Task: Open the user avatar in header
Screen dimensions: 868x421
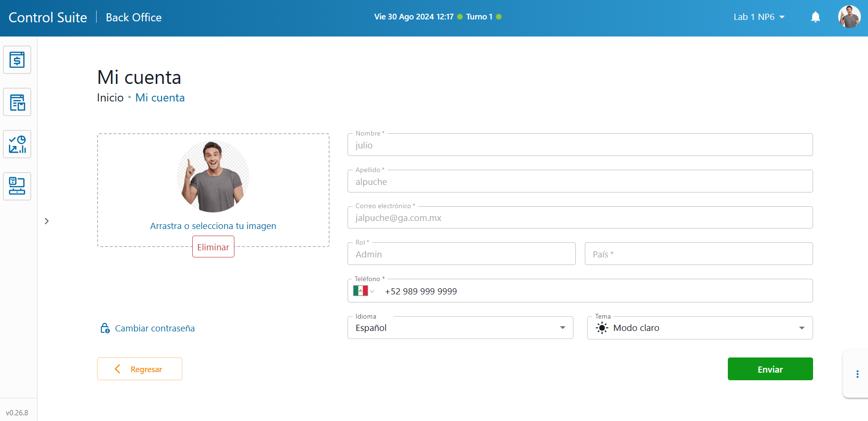Action: [849, 17]
